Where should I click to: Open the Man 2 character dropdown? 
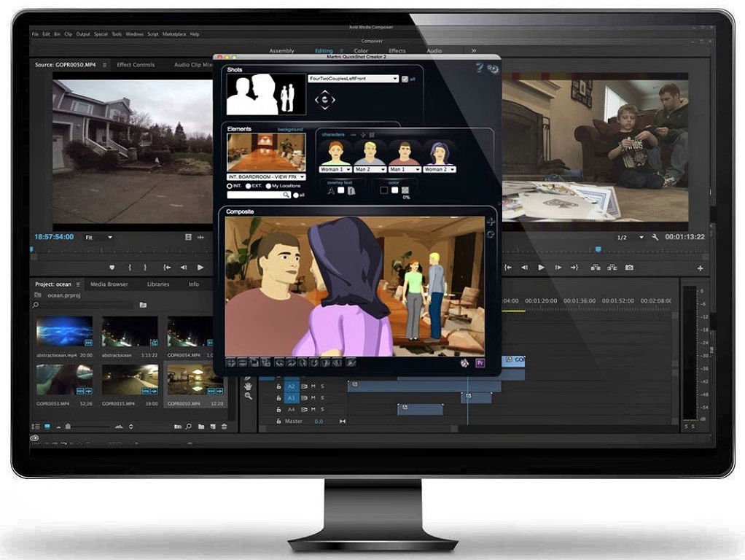point(370,169)
